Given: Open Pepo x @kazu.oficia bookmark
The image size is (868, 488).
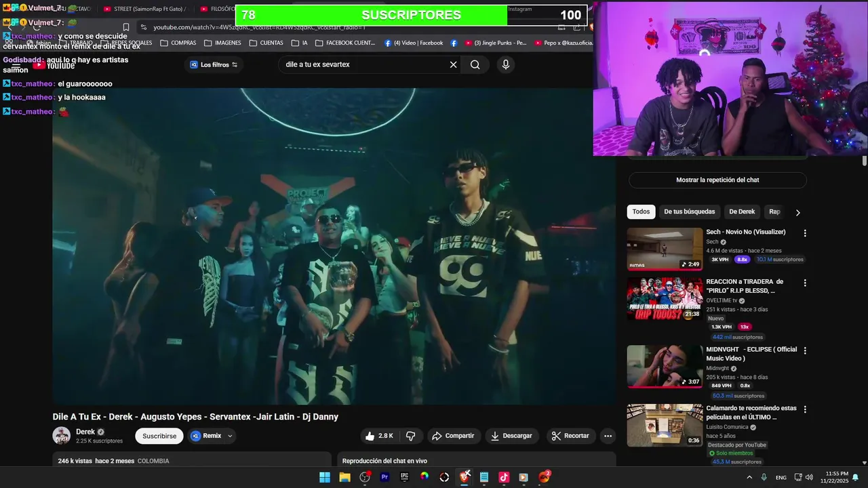Looking at the screenshot, I should [563, 43].
